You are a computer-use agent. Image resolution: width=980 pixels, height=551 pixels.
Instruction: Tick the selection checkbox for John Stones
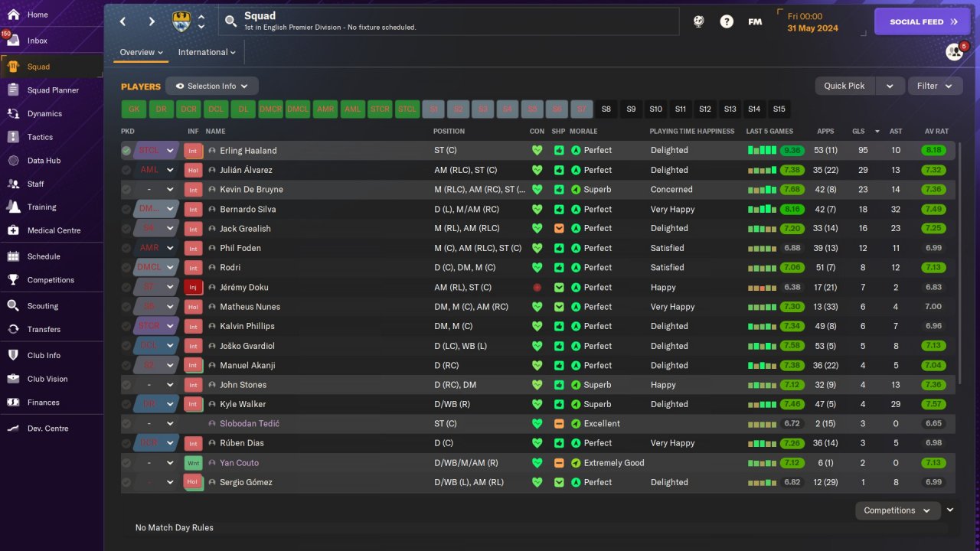coord(126,385)
